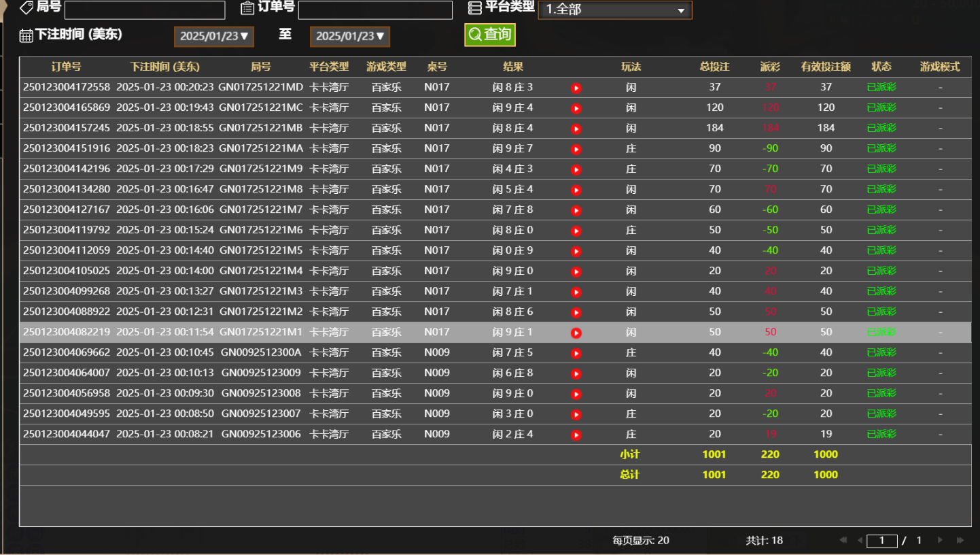Click the clipboard icon beside 订单号

click(x=247, y=7)
